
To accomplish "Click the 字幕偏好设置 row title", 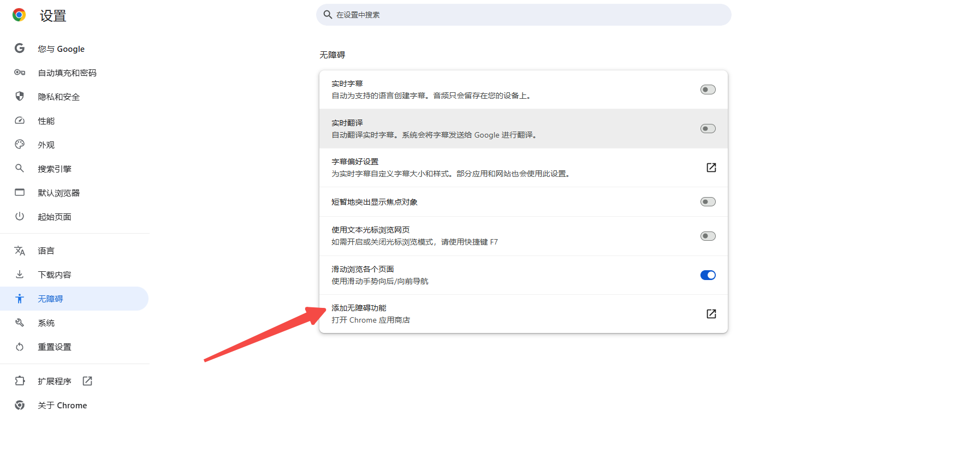I will click(355, 162).
